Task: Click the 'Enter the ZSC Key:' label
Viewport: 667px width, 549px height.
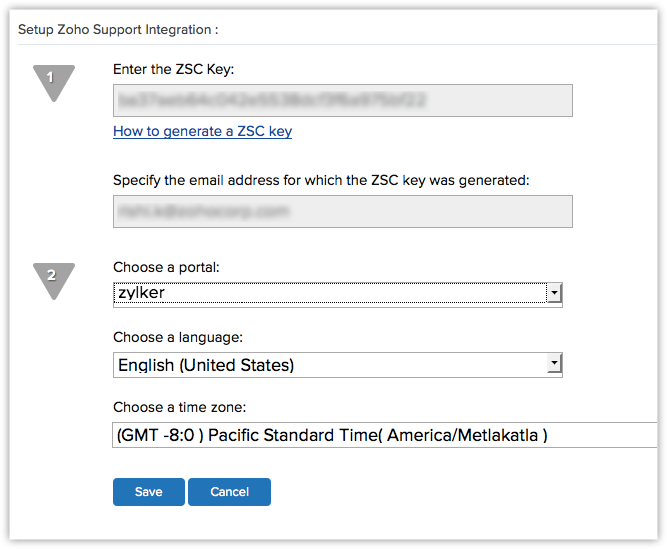Action: (173, 68)
